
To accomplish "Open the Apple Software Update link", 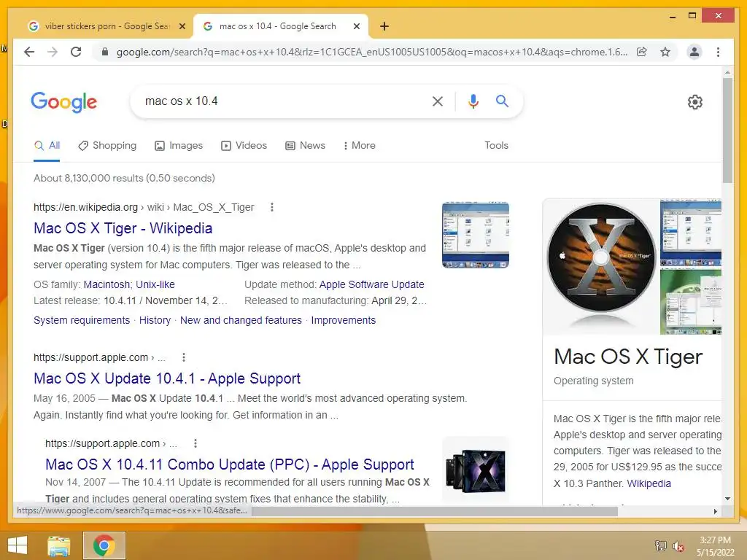I will point(371,284).
